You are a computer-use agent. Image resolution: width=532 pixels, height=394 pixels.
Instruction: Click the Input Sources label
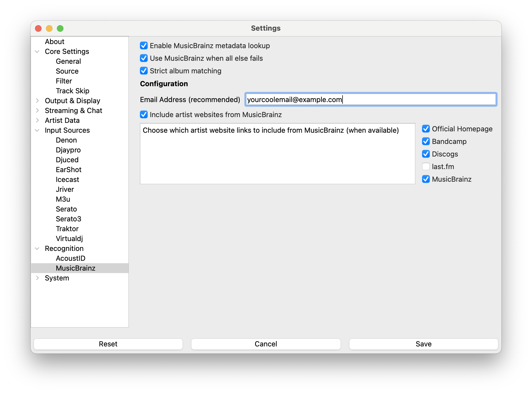(x=67, y=130)
